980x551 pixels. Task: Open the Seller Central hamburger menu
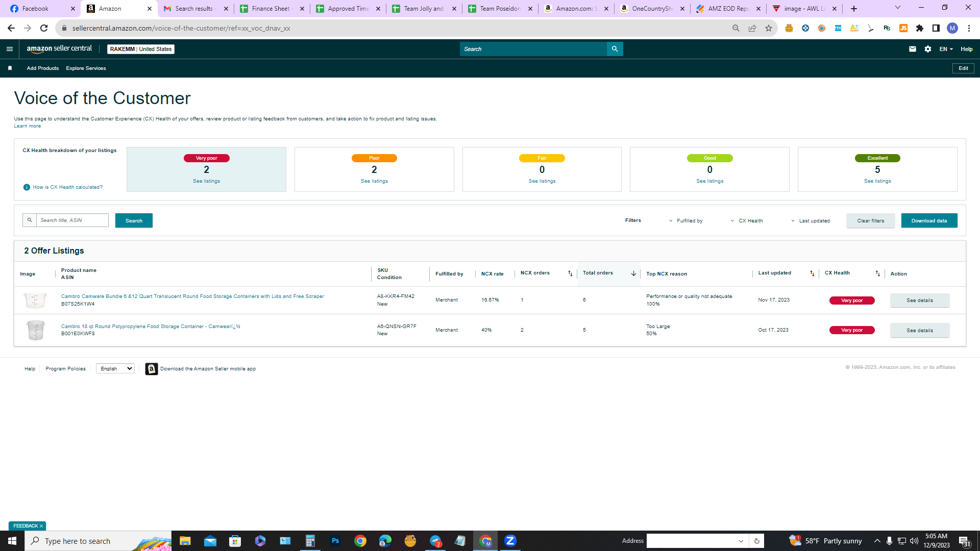point(9,49)
